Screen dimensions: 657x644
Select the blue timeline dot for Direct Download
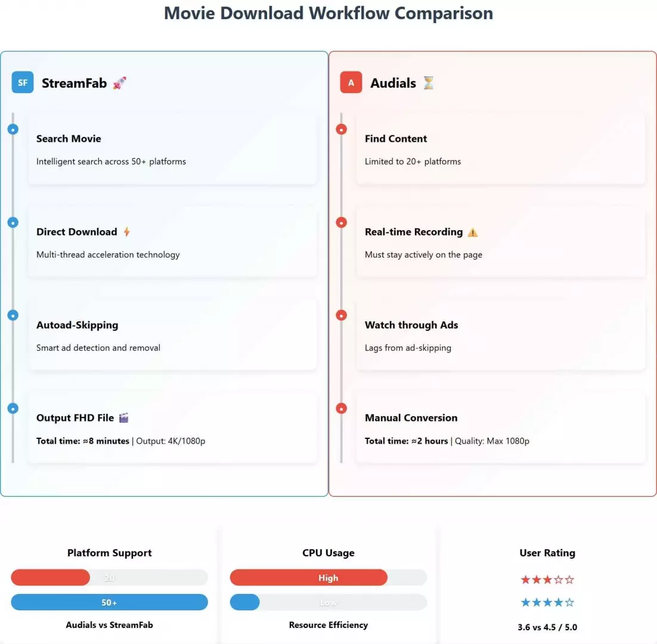point(13,222)
